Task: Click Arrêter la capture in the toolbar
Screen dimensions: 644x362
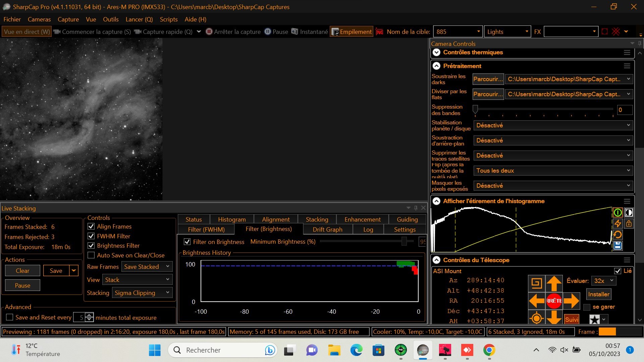Action: click(x=233, y=32)
